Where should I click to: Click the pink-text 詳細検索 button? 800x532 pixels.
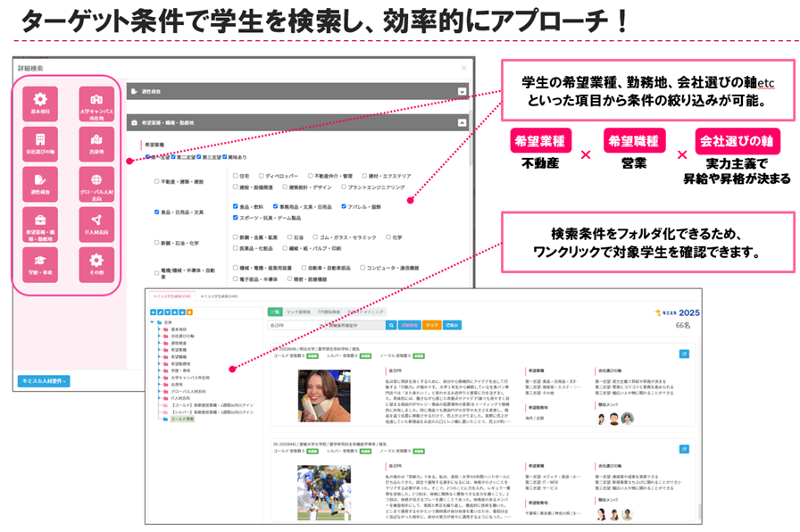pos(410,326)
